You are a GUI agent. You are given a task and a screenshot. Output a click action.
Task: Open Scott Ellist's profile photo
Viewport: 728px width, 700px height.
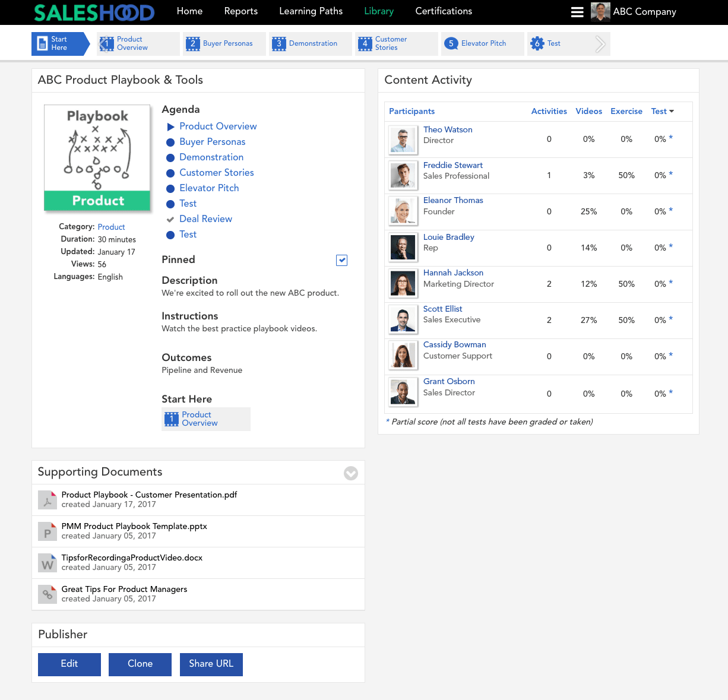click(x=403, y=319)
